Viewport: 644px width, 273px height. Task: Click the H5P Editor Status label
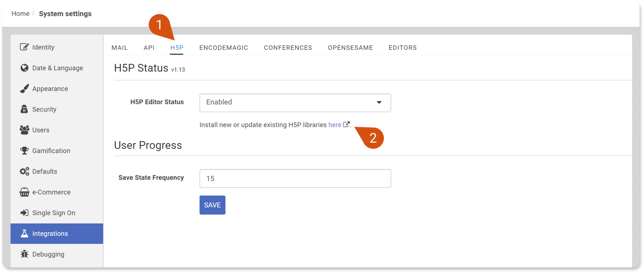[157, 102]
